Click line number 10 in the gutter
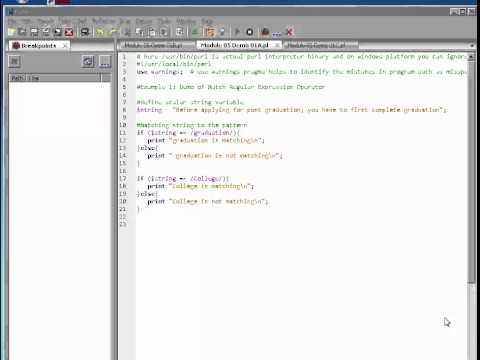This screenshot has width=480, height=360. pos(123,125)
